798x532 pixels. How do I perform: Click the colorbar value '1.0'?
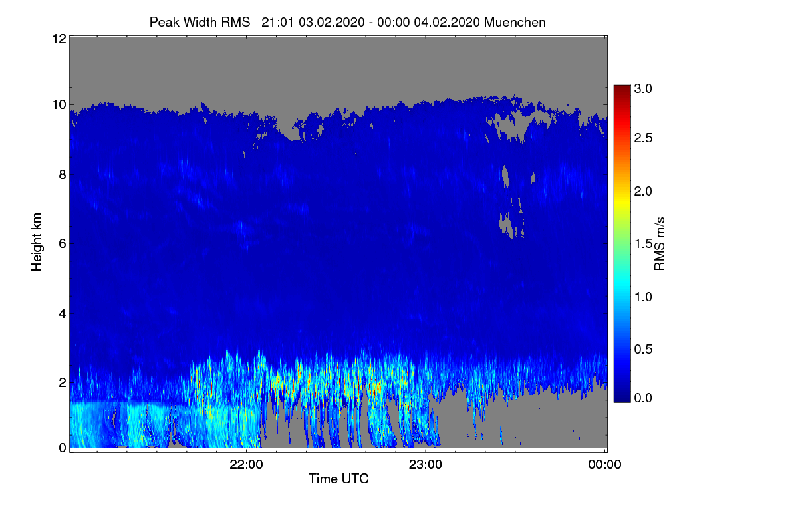point(644,296)
